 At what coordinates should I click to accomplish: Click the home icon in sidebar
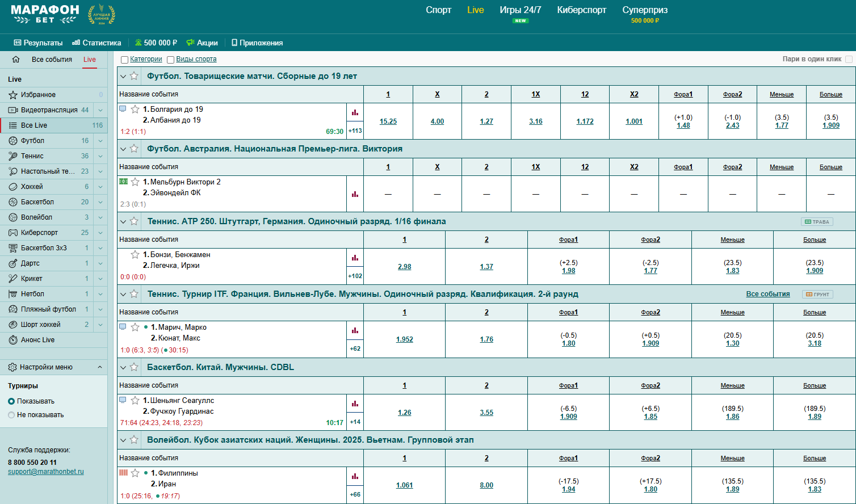pyautogui.click(x=16, y=60)
